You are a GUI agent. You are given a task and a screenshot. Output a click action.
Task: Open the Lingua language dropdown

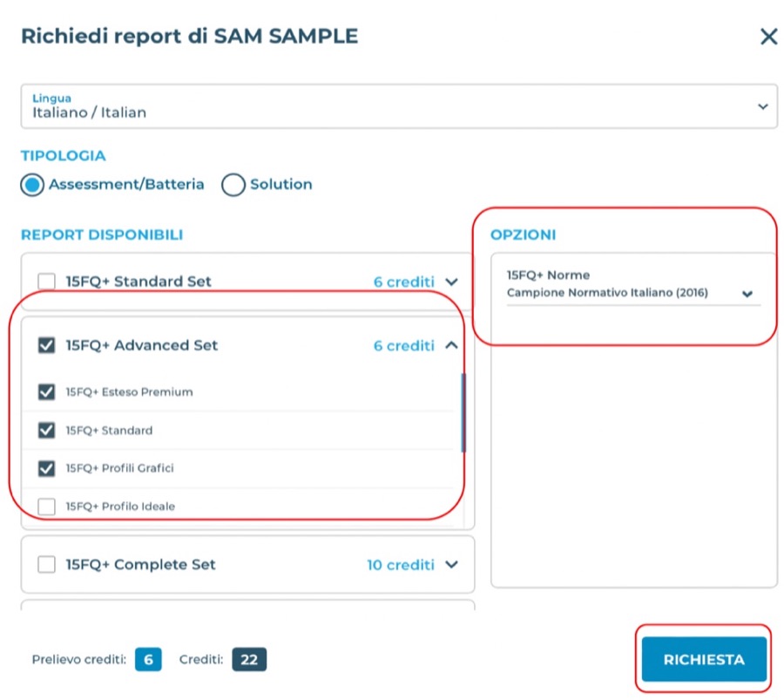398,106
